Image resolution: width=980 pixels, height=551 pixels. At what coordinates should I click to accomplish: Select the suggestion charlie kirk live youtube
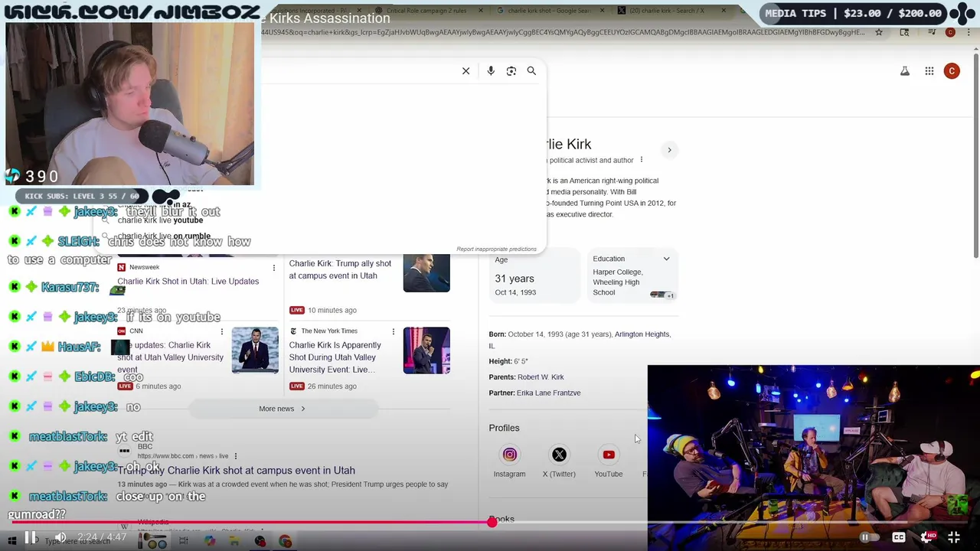tap(160, 220)
